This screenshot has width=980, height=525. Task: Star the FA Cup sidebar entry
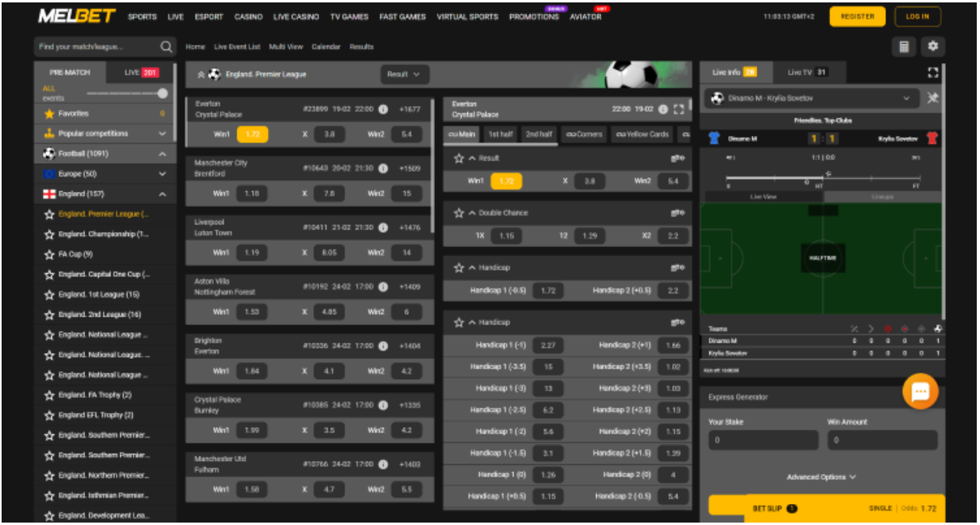point(49,254)
